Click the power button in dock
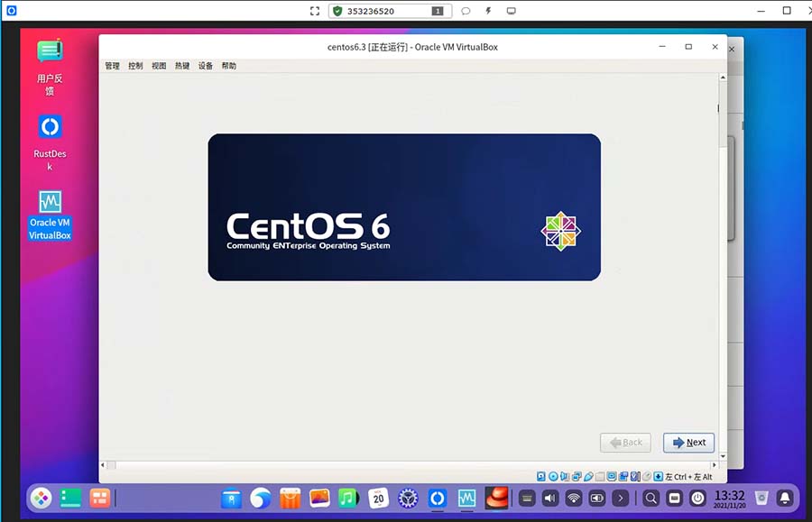 point(697,499)
